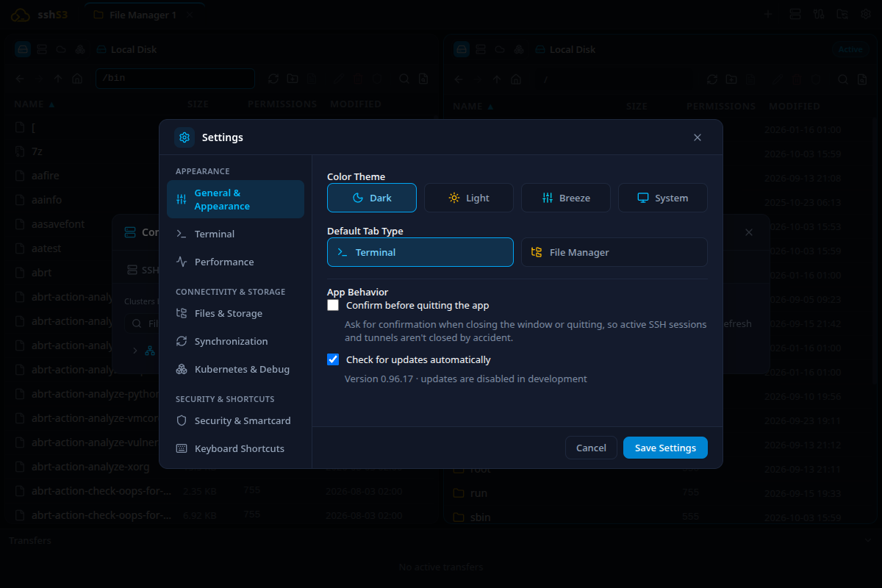
Task: Select cloud source icon in left pane
Action: (61, 49)
